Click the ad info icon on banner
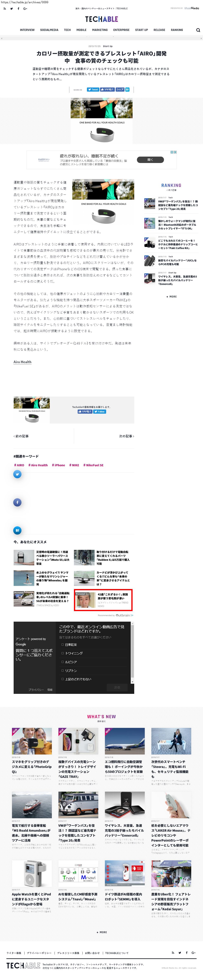 point(172,152)
